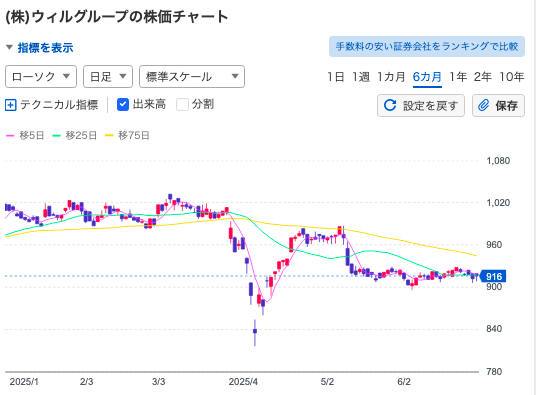Select the 10年 range tab
The height and width of the screenshot is (395, 536).
(511, 77)
